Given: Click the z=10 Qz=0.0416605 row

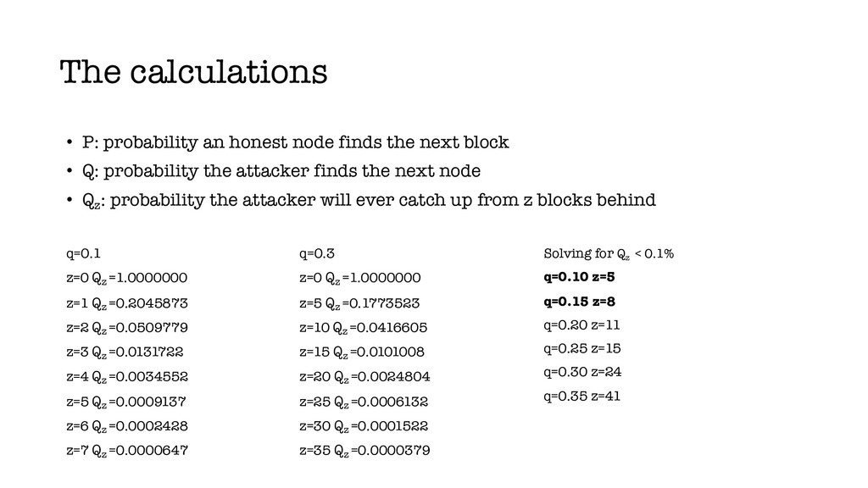Looking at the screenshot, I should pyautogui.click(x=363, y=328).
